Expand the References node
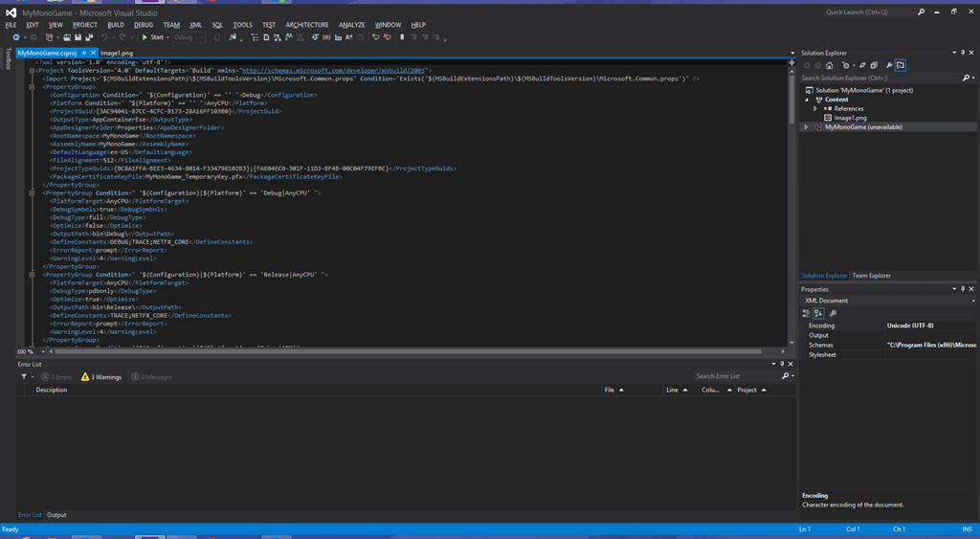The height and width of the screenshot is (539, 980). 815,109
